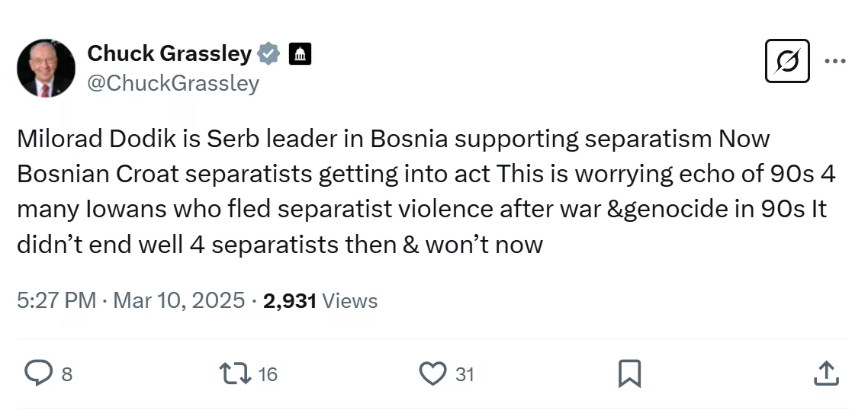Image resolution: width=868 pixels, height=420 pixels.
Task: Click the repost count of 16
Action: click(268, 374)
